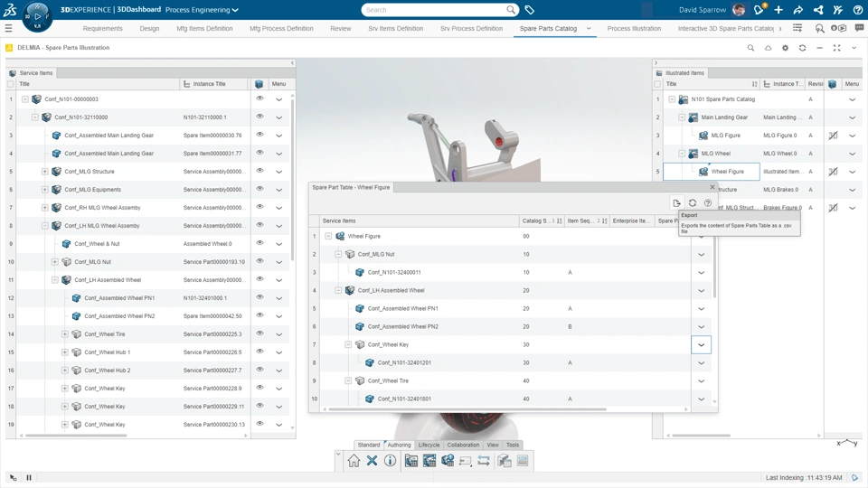Open notifications bell icon

(759, 10)
